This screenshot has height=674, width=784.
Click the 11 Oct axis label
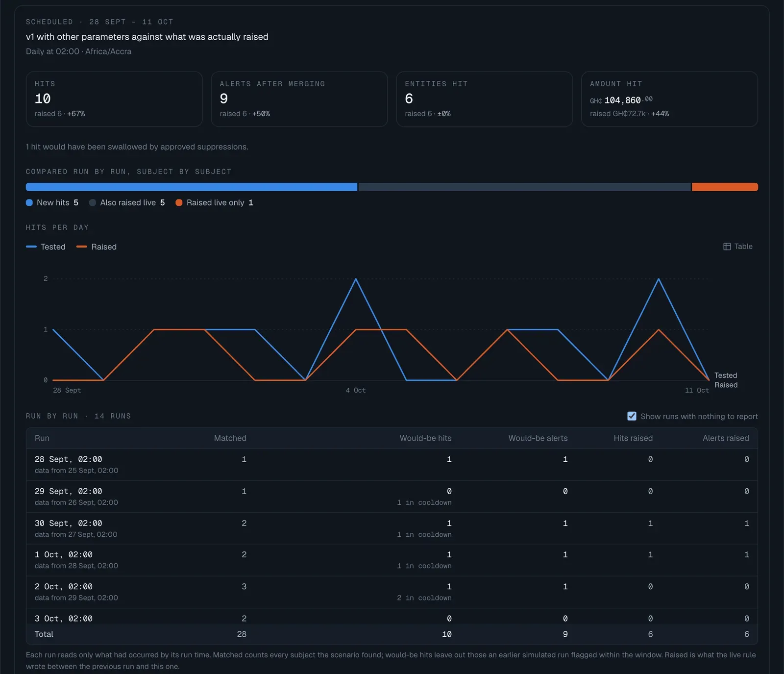pos(697,390)
